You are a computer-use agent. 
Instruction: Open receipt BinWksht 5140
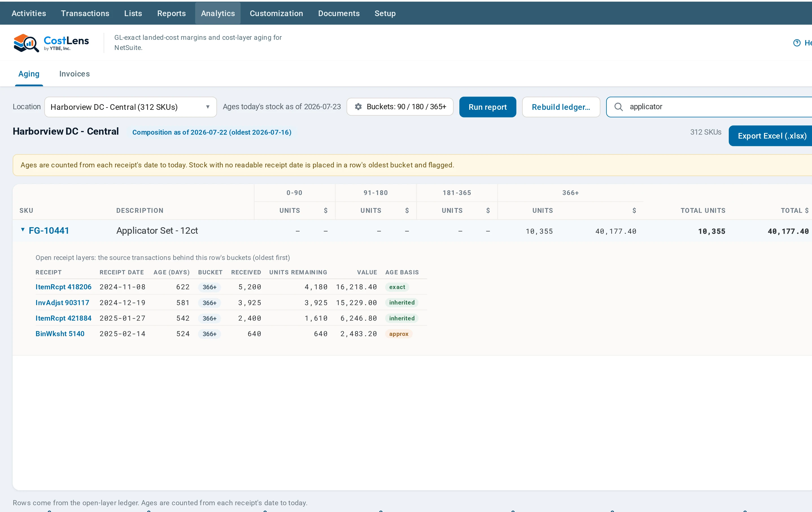coord(60,334)
